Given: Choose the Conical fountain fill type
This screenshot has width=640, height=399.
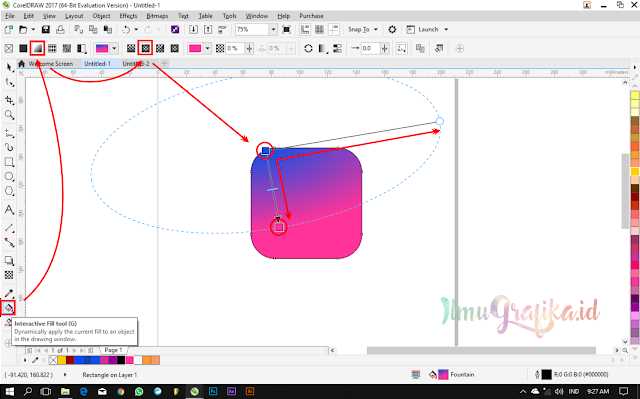Looking at the screenshot, I should (x=160, y=49).
